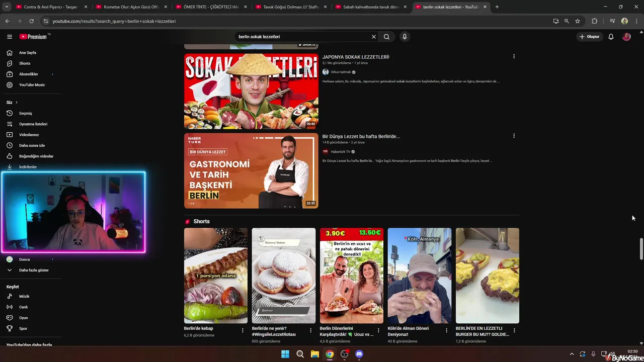
Task: Open the Oluştur create button
Action: pyautogui.click(x=590, y=37)
